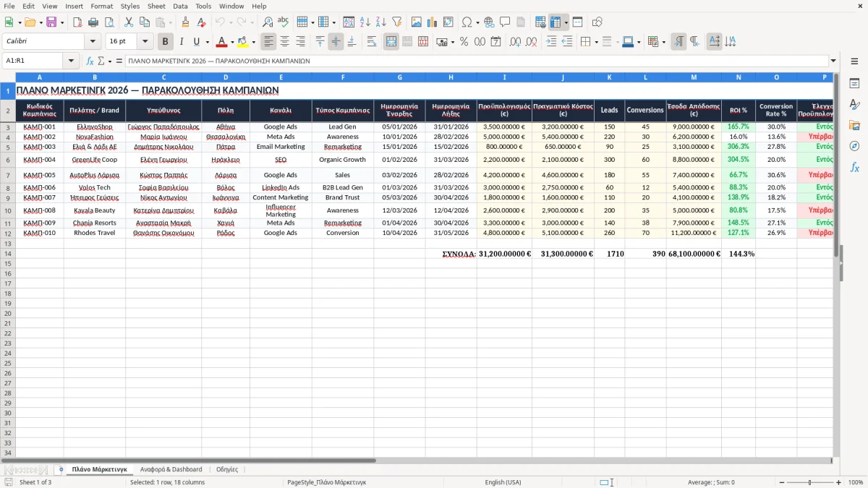Click the Format as Percent icon
Image resolution: width=868 pixels, height=488 pixels.
464,42
